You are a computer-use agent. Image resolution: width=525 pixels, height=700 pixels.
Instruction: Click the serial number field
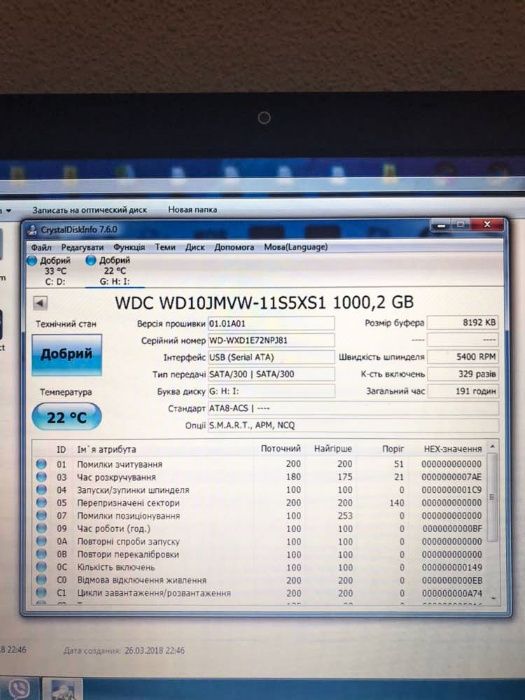click(271, 340)
